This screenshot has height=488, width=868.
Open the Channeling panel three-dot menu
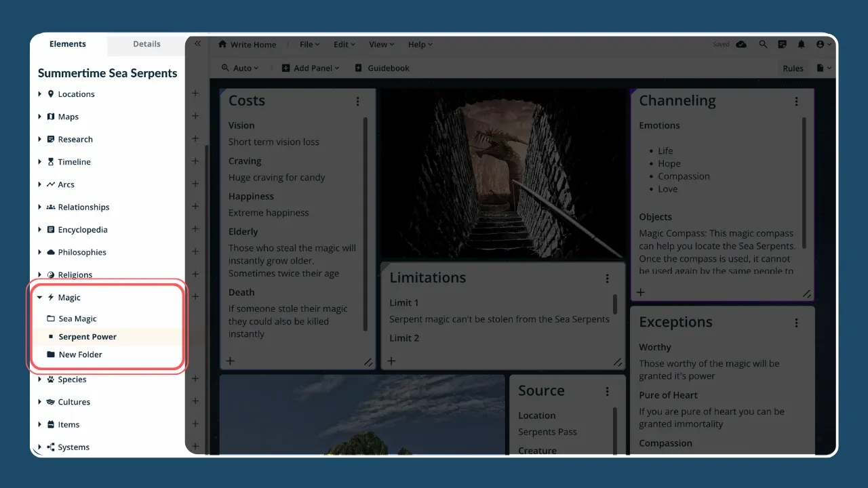796,101
